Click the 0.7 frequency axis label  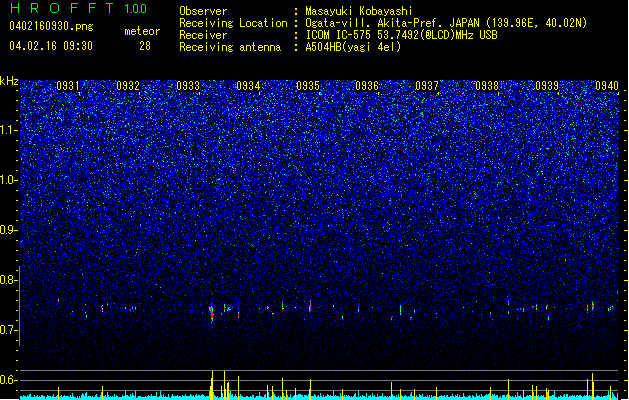[x=9, y=330]
